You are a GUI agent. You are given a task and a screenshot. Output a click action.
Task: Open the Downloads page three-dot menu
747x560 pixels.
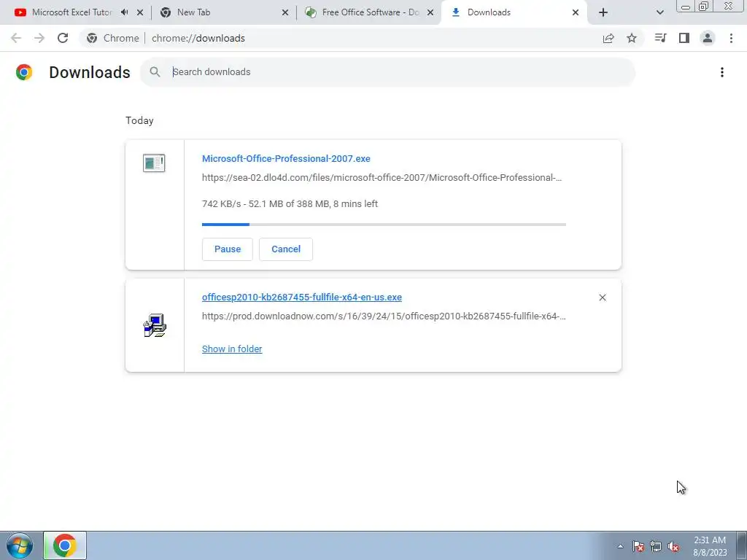click(x=722, y=72)
